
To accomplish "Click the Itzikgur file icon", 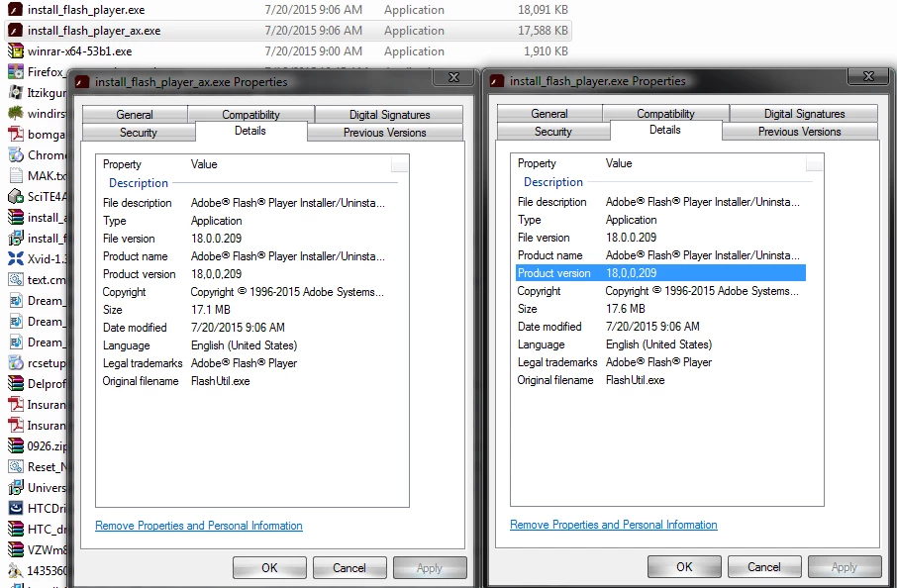I will point(16,93).
